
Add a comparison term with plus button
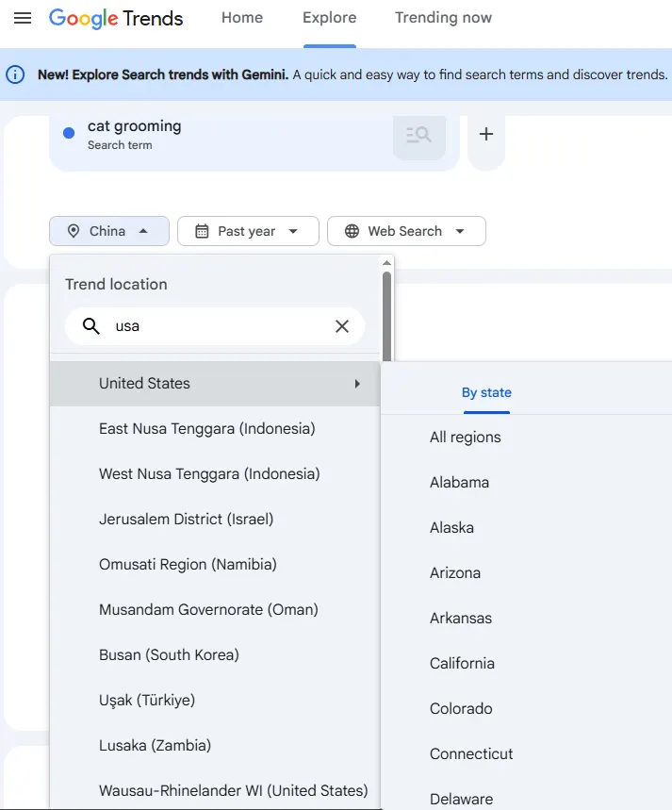coord(486,134)
